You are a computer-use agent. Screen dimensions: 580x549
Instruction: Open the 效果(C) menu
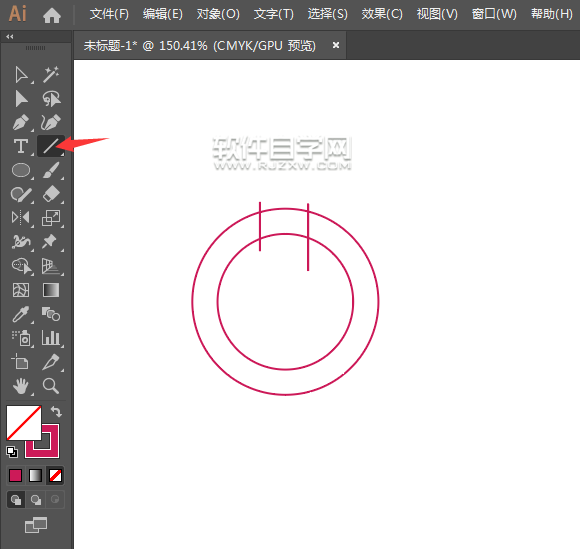pyautogui.click(x=382, y=14)
